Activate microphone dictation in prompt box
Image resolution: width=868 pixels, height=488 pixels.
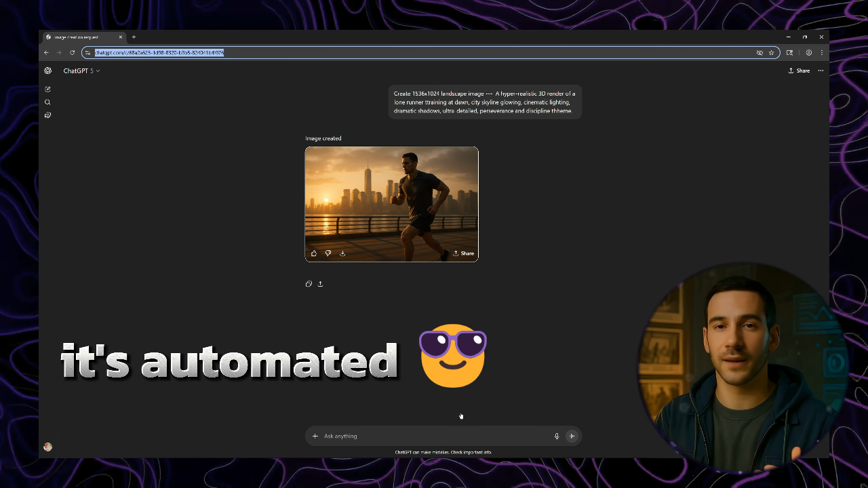(x=557, y=436)
